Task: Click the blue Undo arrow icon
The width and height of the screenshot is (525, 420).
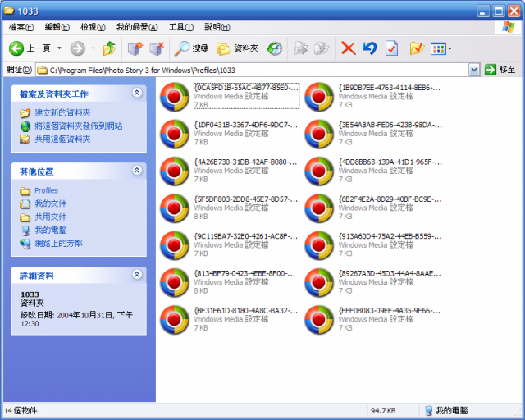Action: pos(369,48)
